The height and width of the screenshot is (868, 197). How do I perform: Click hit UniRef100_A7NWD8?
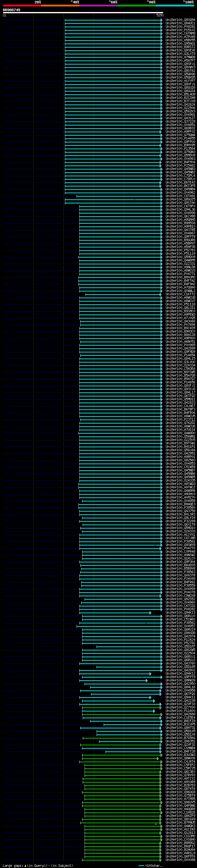pyautogui.click(x=180, y=57)
